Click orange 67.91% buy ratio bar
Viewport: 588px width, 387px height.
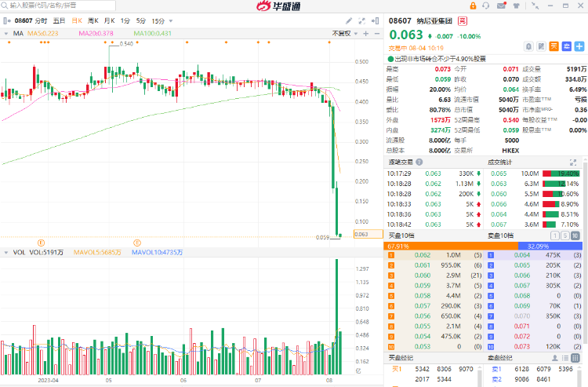(x=451, y=246)
